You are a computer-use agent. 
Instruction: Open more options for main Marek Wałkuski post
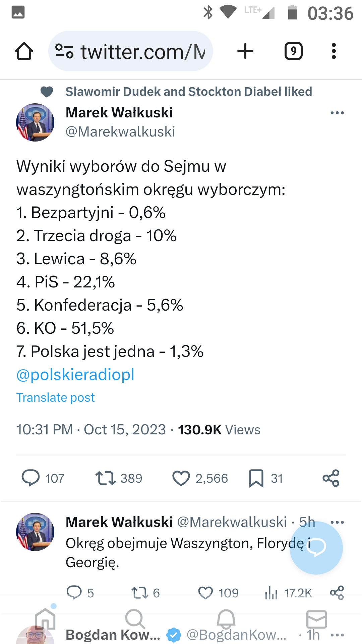337,113
